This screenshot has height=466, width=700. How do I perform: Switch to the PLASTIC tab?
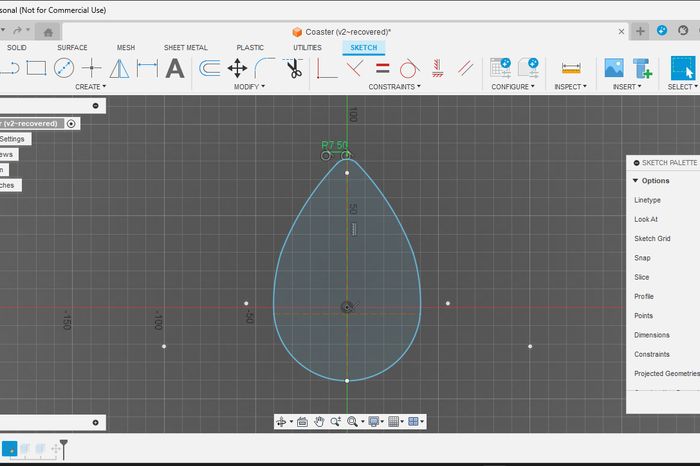pyautogui.click(x=250, y=47)
